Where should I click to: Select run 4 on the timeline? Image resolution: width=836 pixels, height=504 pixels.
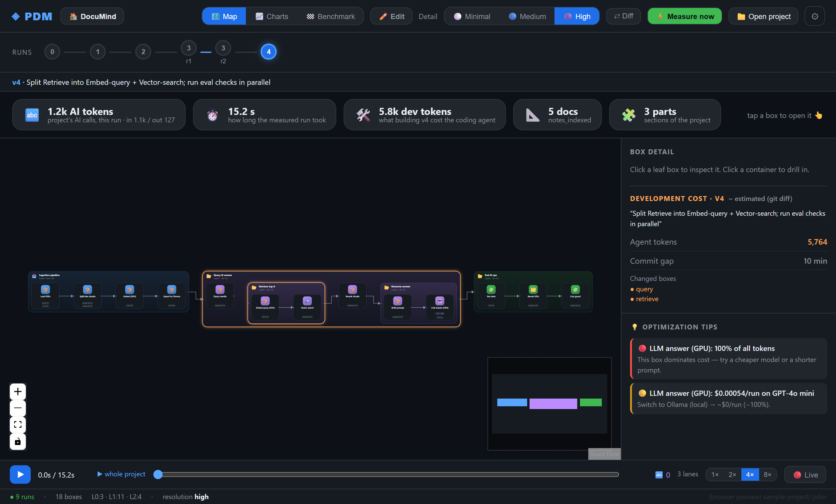click(x=268, y=52)
